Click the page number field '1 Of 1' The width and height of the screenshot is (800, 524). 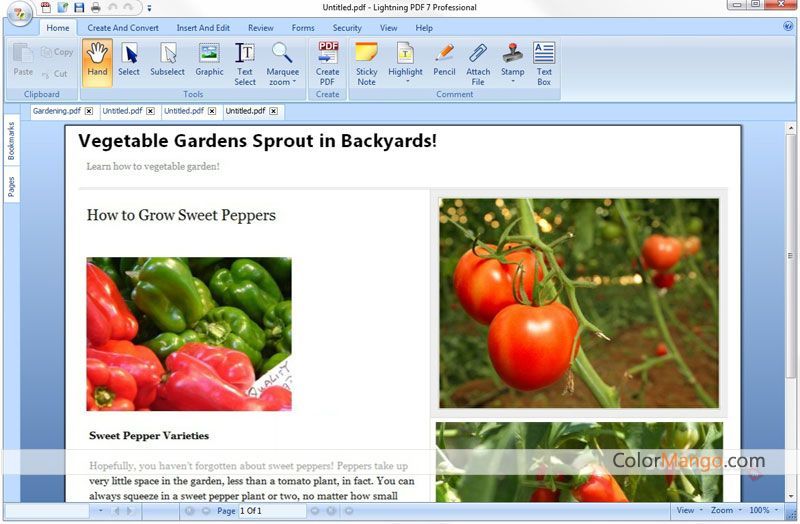[272, 510]
